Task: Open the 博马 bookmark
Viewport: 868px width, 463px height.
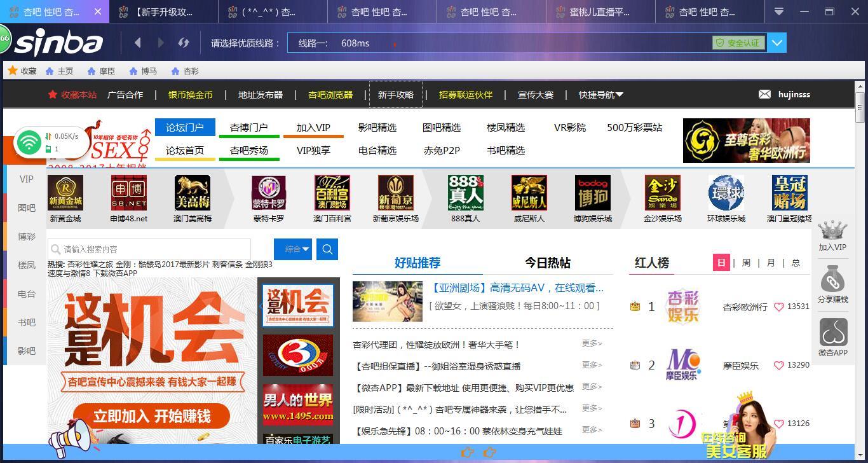Action: (x=142, y=71)
